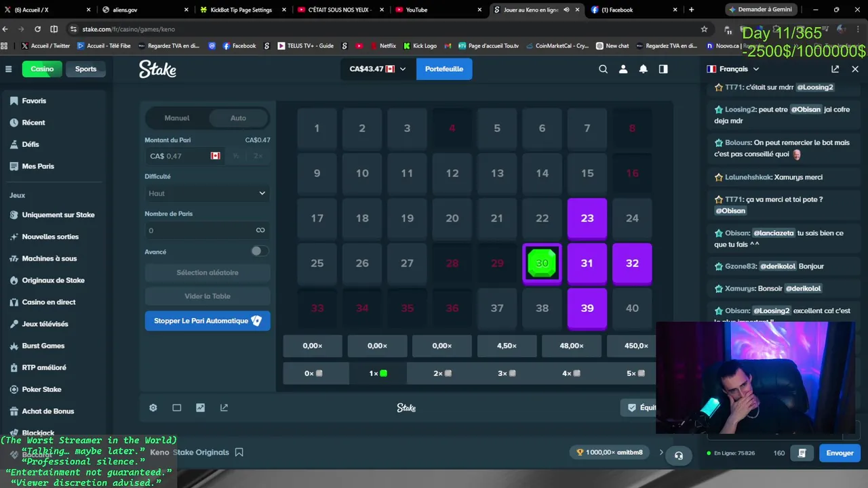
Task: Click Vider la Table button
Action: [x=208, y=296]
